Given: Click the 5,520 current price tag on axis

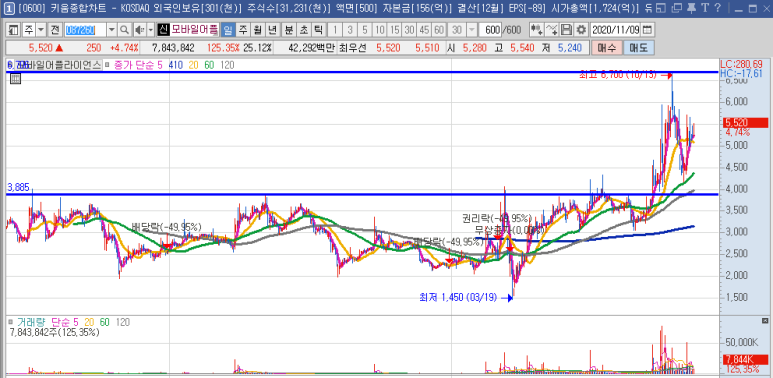Looking at the screenshot, I should 745,123.
